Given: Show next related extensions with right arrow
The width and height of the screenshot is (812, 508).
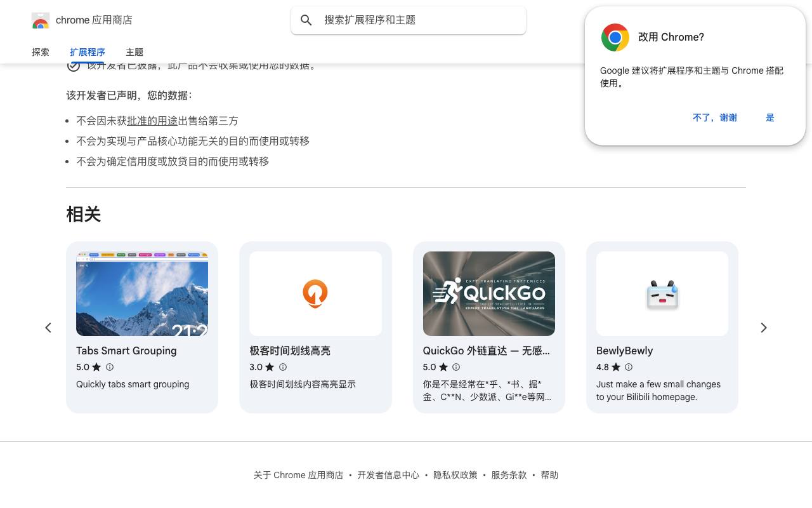Looking at the screenshot, I should coord(764,328).
